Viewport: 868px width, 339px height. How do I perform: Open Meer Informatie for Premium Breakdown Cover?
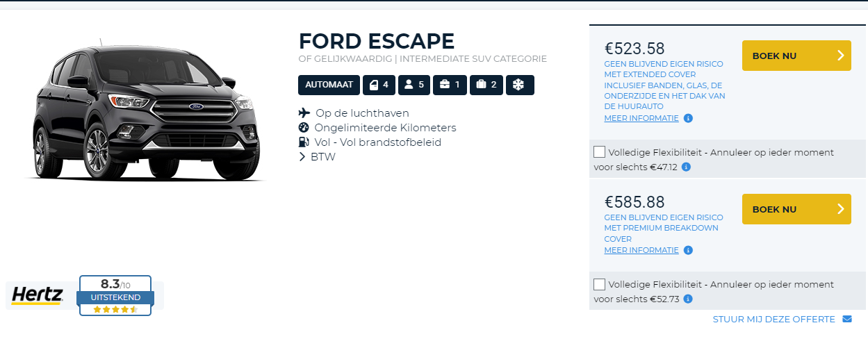pos(641,250)
